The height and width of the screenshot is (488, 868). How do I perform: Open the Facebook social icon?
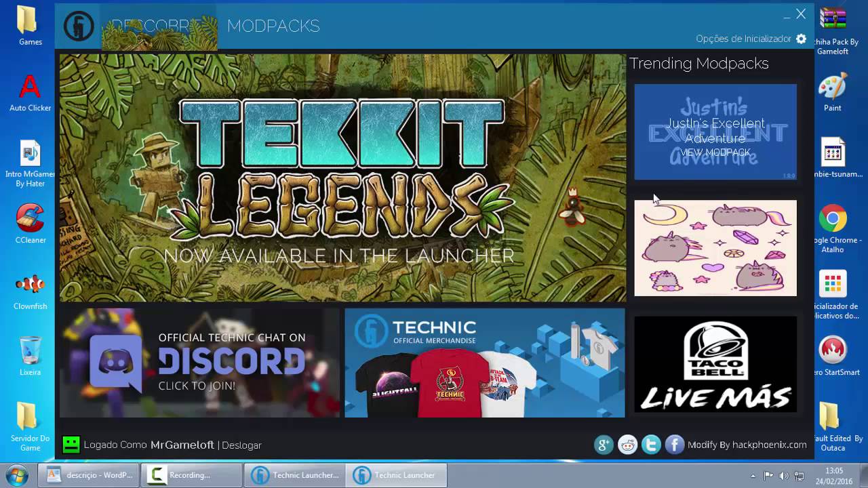click(x=674, y=445)
